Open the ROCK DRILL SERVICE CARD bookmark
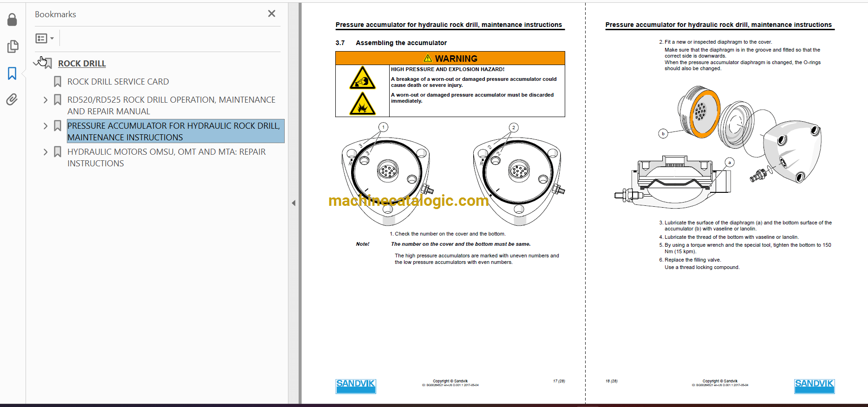This screenshot has width=868, height=407. (118, 82)
